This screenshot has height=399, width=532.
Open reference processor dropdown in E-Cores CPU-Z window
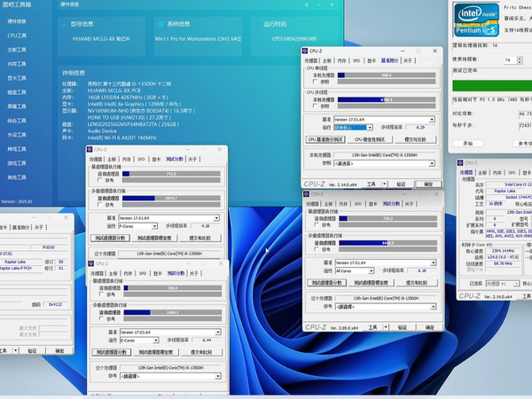(x=170, y=376)
